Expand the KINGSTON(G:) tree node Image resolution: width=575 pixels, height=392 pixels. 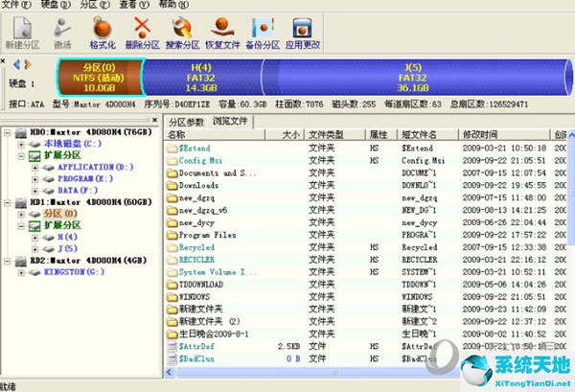[x=21, y=272]
